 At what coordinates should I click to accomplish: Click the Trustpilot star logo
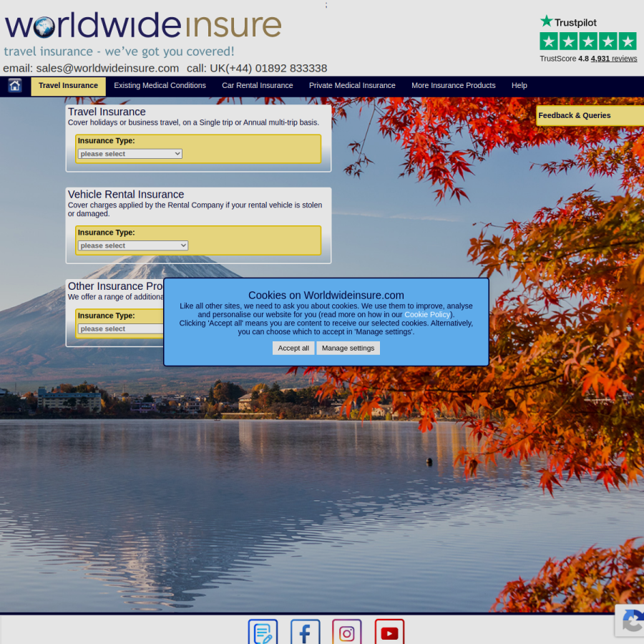click(x=568, y=21)
